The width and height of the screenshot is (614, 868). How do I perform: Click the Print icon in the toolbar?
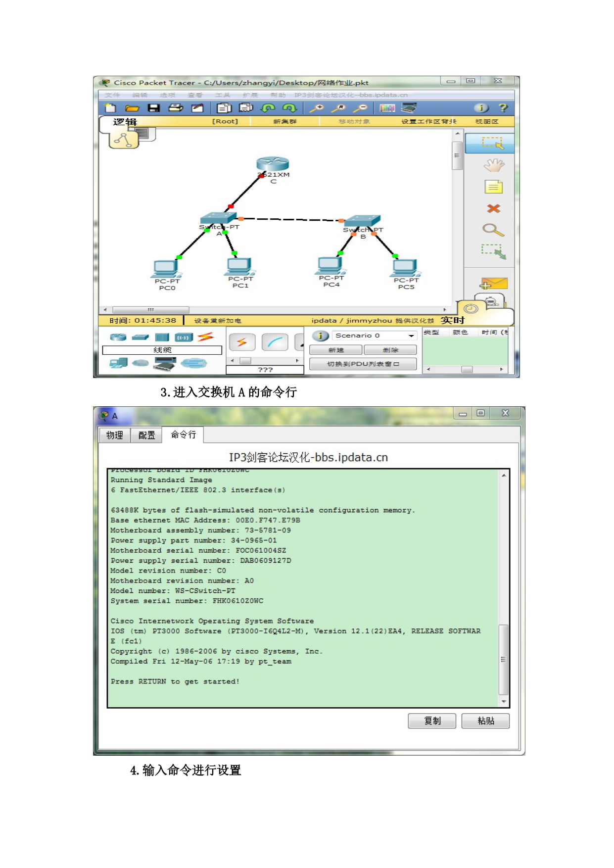point(176,108)
